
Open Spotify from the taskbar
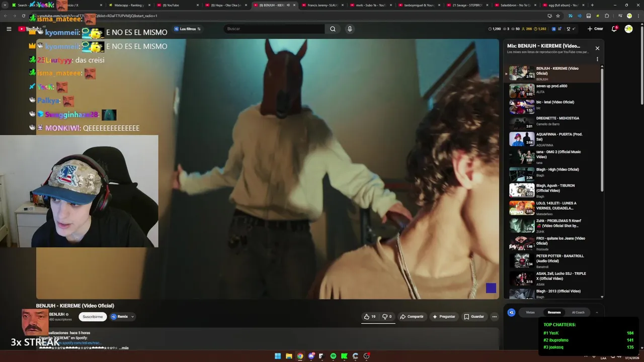[333, 356]
